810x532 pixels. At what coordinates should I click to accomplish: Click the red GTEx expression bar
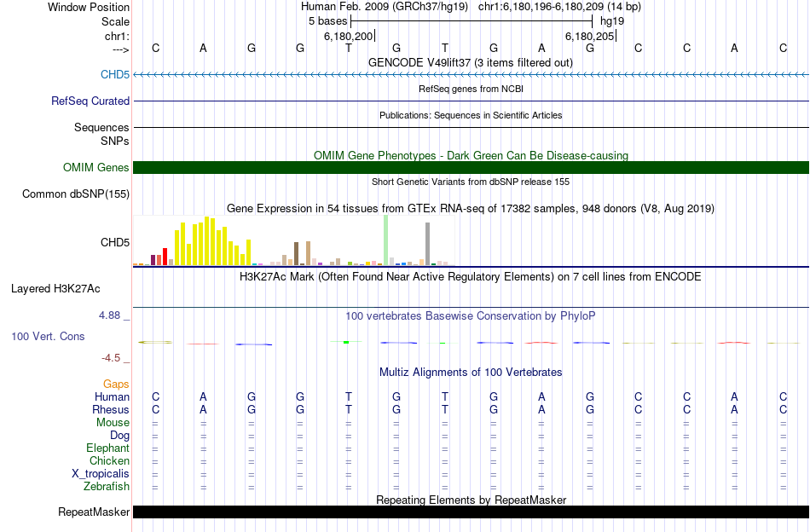(165, 257)
